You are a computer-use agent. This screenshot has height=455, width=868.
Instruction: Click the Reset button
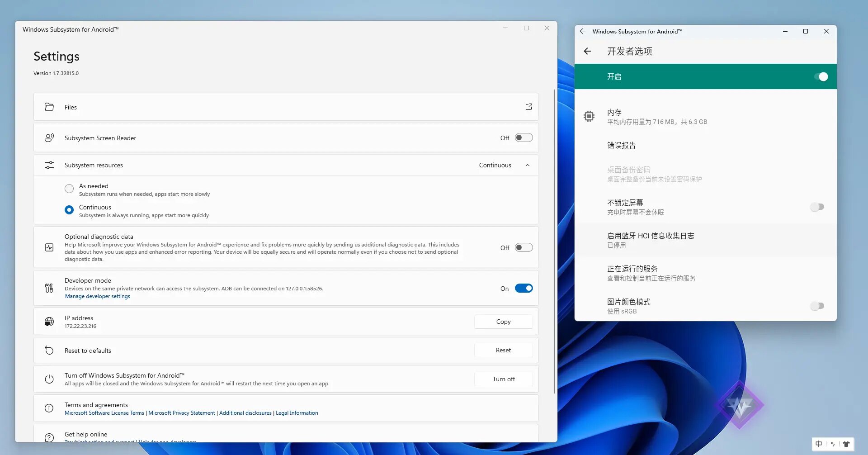(x=503, y=350)
